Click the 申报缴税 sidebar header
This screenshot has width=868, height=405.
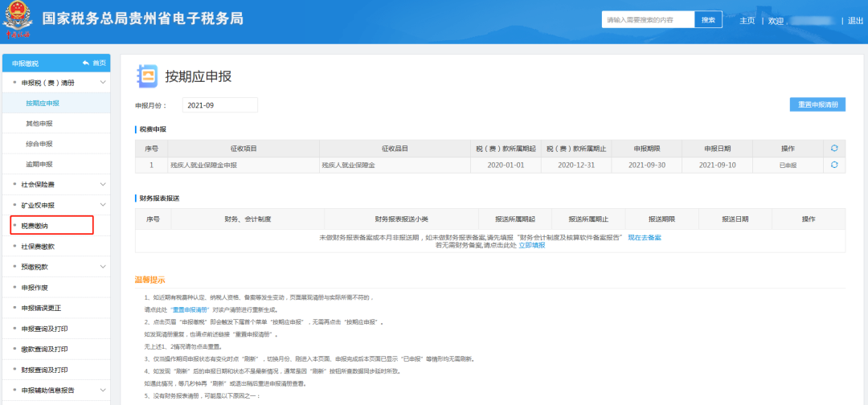click(x=26, y=63)
